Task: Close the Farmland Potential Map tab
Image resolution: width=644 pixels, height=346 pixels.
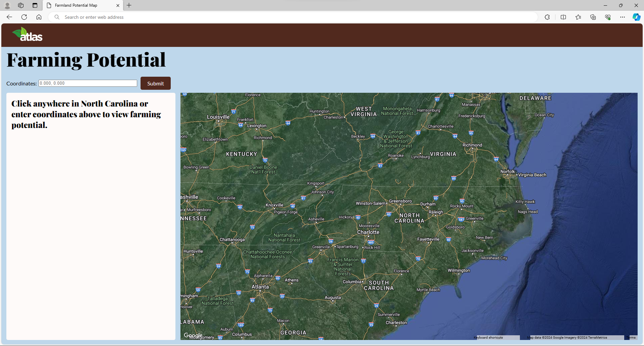Action: point(118,5)
